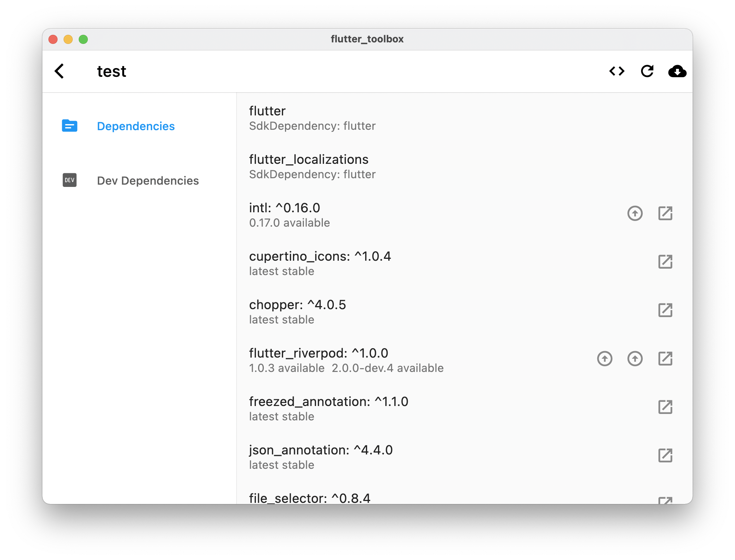735x560 pixels.
Task: Maximize the flutter_toolbox window
Action: click(83, 39)
